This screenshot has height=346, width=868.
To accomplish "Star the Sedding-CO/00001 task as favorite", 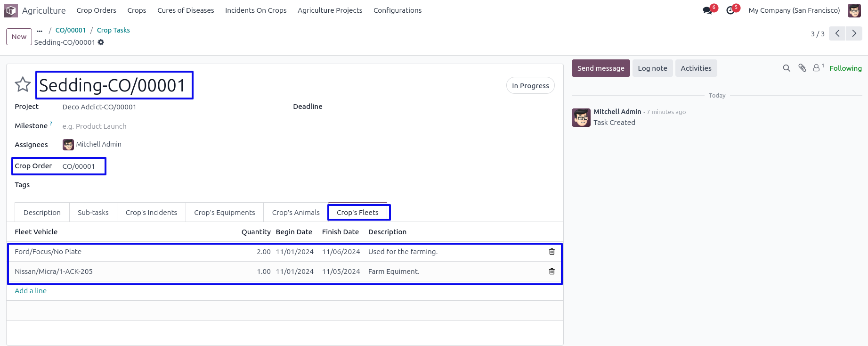I will [23, 85].
